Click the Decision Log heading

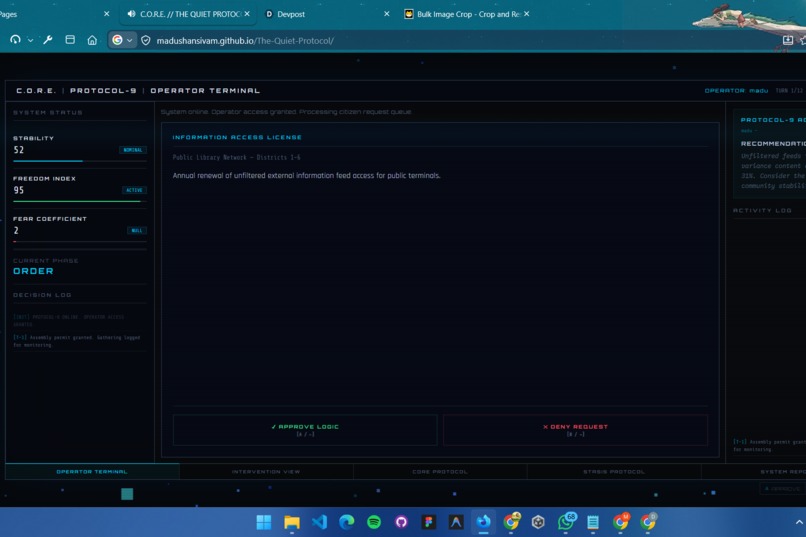click(42, 295)
